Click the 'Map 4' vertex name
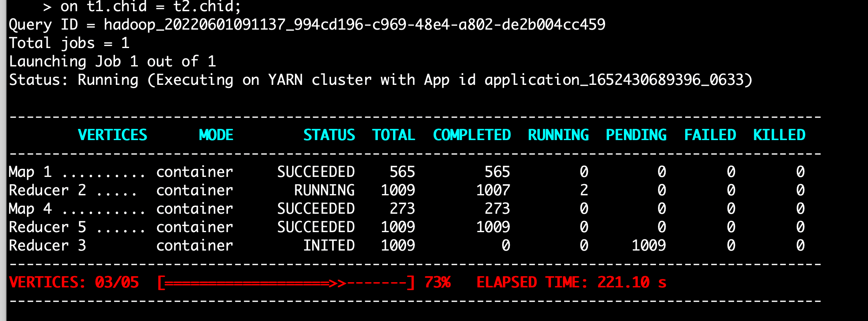The width and height of the screenshot is (868, 321). (x=30, y=209)
